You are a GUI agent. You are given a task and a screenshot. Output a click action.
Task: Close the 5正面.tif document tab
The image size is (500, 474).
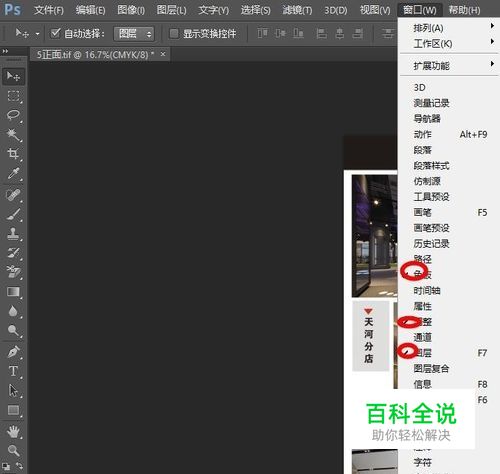(x=163, y=54)
